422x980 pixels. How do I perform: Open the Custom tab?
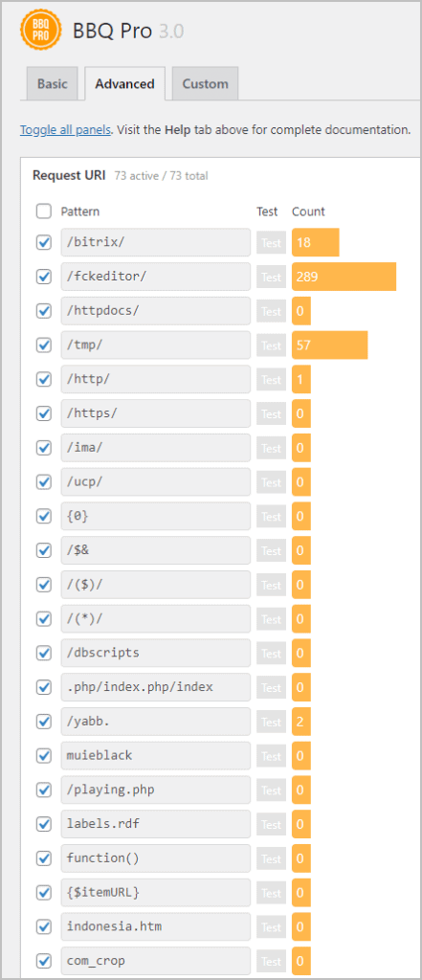click(205, 84)
